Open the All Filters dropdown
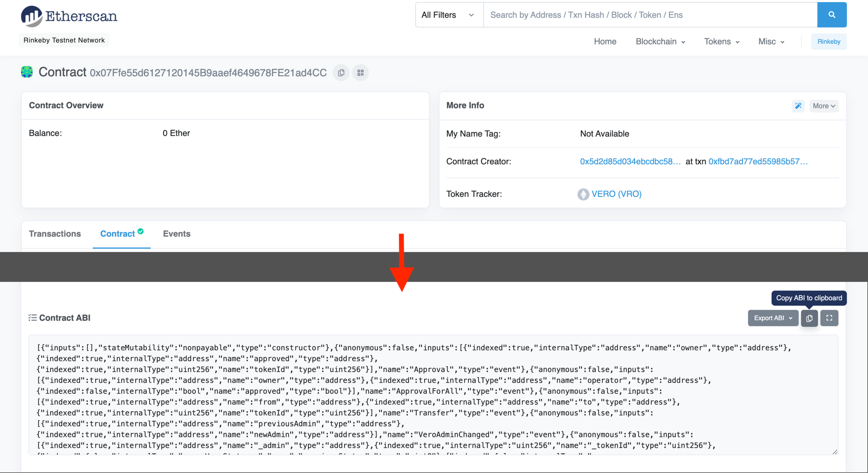 449,15
